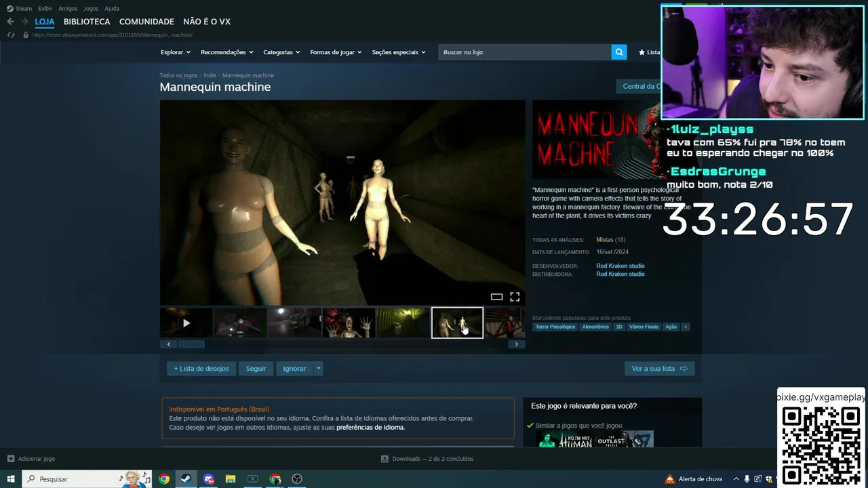Click the Windows Pesquisar search box

[x=87, y=479]
